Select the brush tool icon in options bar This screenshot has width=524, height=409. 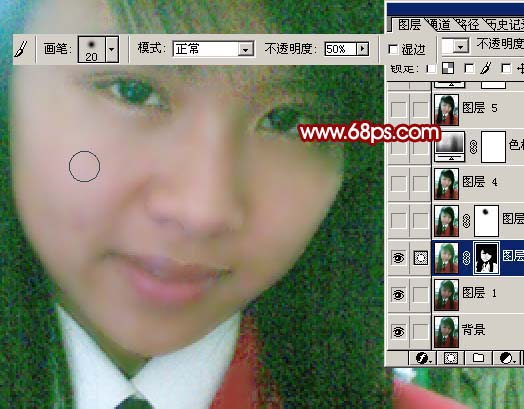tap(21, 49)
